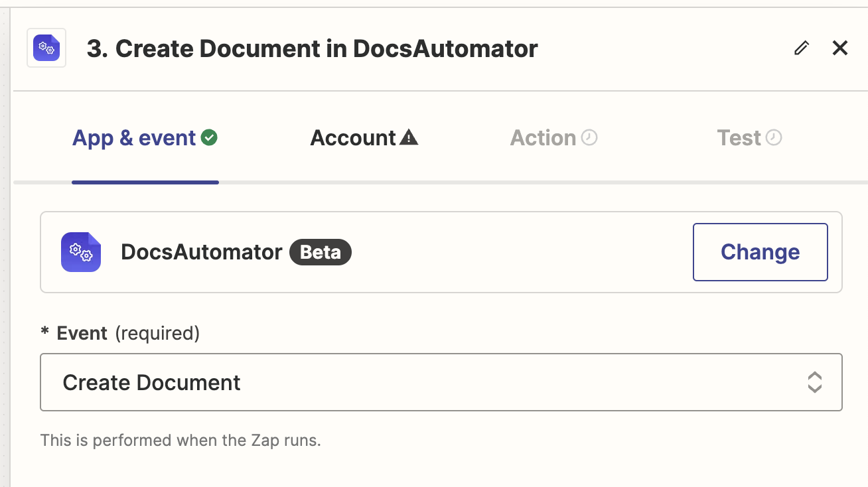Image resolution: width=868 pixels, height=487 pixels.
Task: Click the '* Event (required)' label
Action: pos(120,332)
